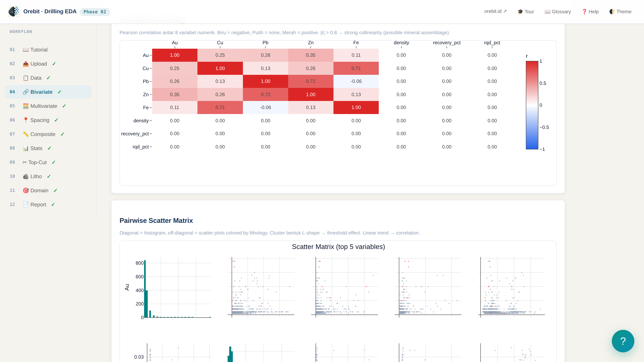Toggle the Theme

pos(620,12)
